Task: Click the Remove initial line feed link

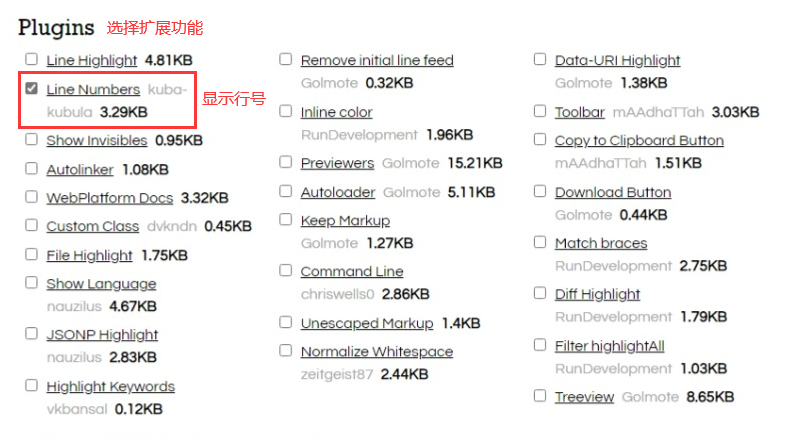Action: point(377,60)
